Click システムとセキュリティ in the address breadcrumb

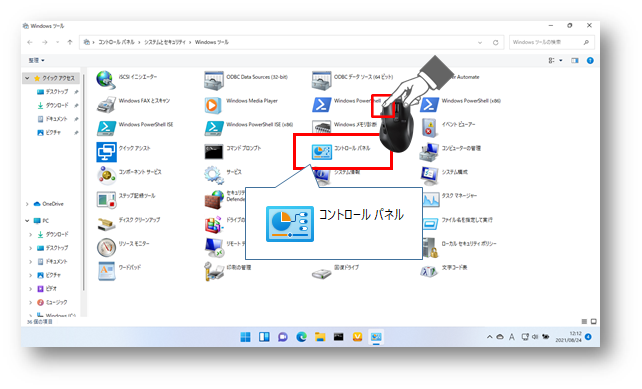165,42
